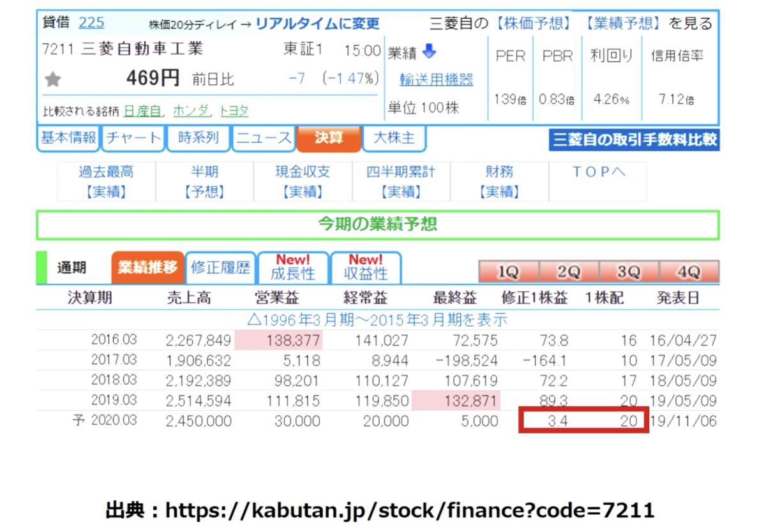Switch to the 時系列 tab
766x532 pixels.
point(199,138)
